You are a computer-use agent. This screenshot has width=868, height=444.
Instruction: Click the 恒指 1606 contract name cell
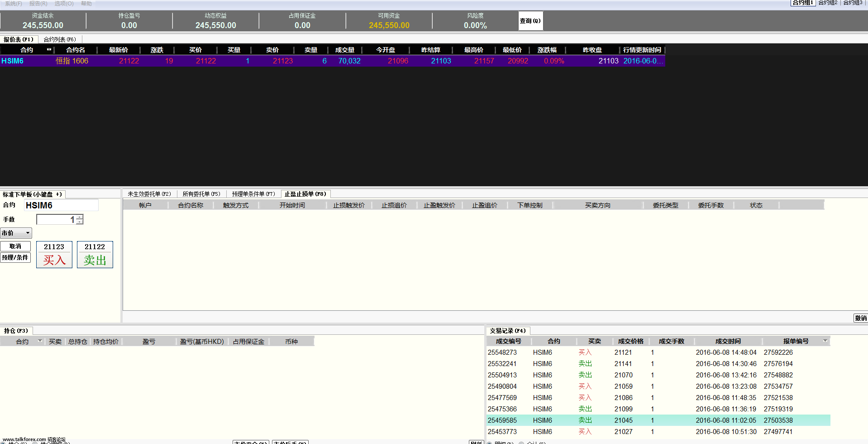pos(72,61)
